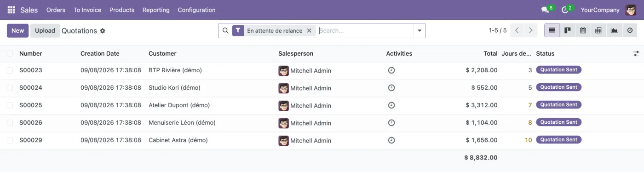Go to previous page of records
The width and height of the screenshot is (644, 172).
coord(517,30)
